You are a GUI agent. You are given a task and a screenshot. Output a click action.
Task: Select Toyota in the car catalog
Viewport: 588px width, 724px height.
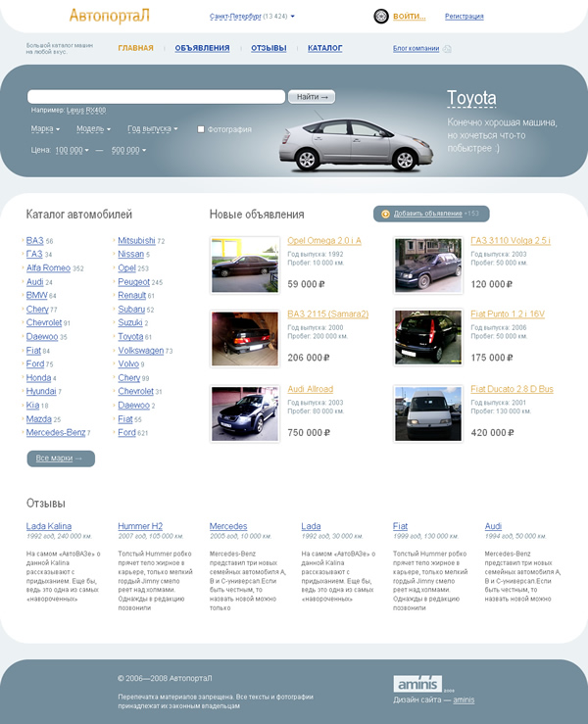coord(130,337)
